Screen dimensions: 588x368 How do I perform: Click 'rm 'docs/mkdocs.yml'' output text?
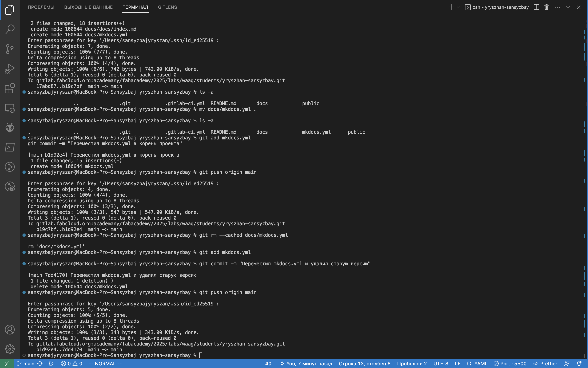pos(56,247)
